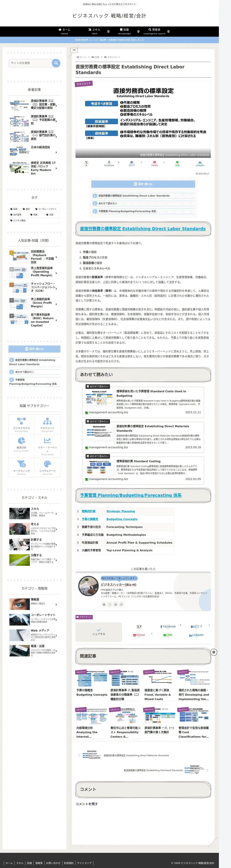Click the Strategic Planning link in the table
Screen dimensions: 231x868
coord(121,511)
